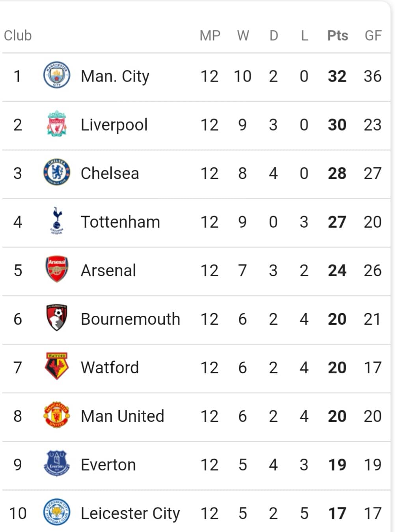Select the GF column header
This screenshot has width=395, height=532.
pos(373,36)
